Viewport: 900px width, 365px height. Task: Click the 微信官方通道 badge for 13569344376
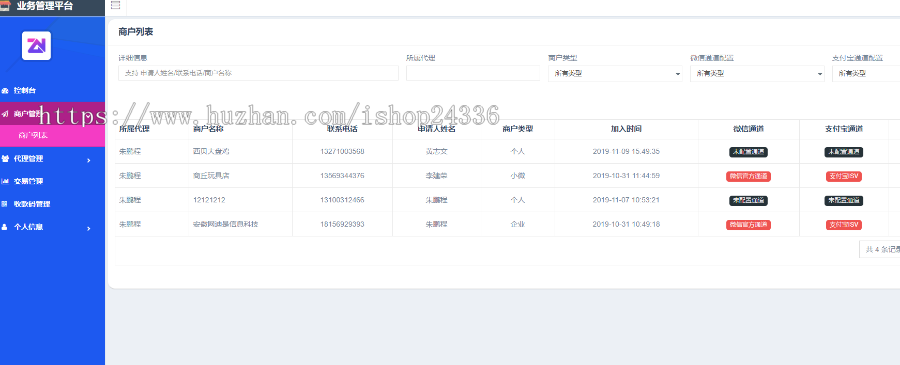click(x=748, y=176)
